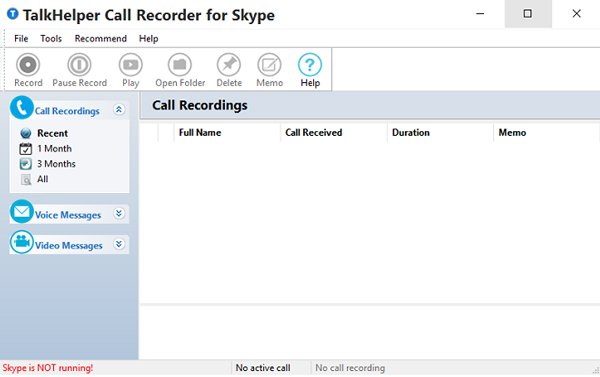The image size is (600, 377).
Task: Click the Memo toolbar icon
Action: click(269, 64)
